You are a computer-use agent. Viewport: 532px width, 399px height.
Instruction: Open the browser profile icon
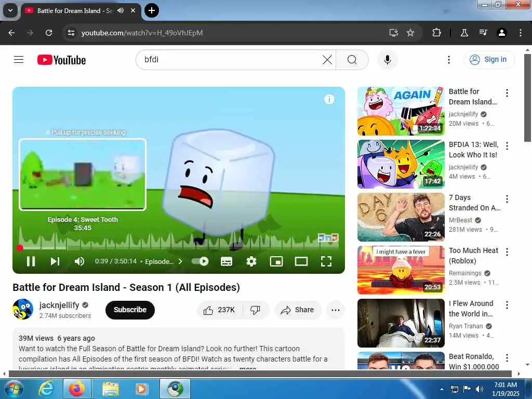point(502,33)
